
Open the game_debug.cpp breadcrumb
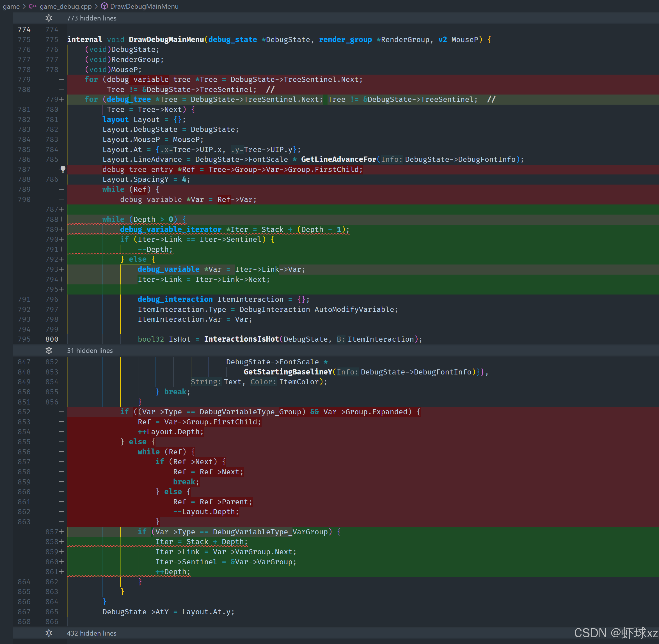[x=66, y=6]
